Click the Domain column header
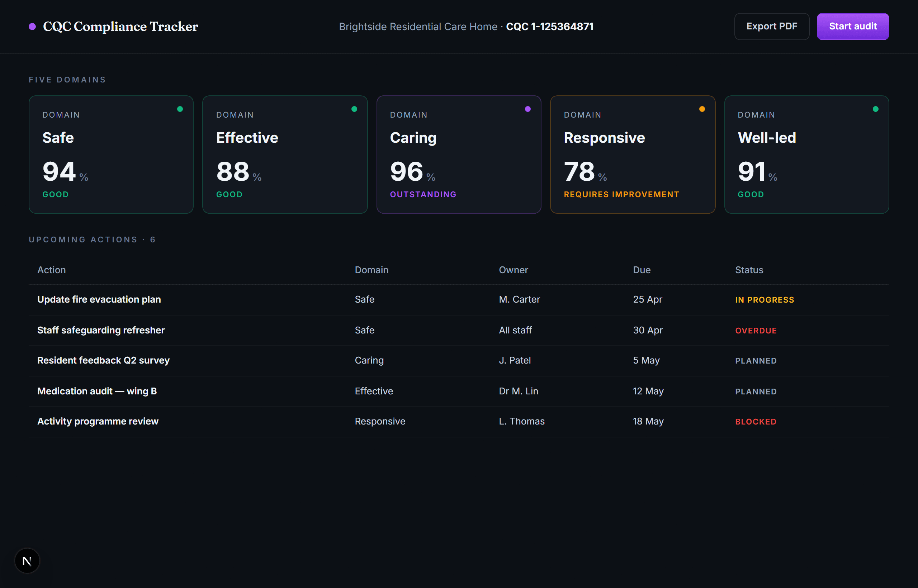 tap(372, 270)
